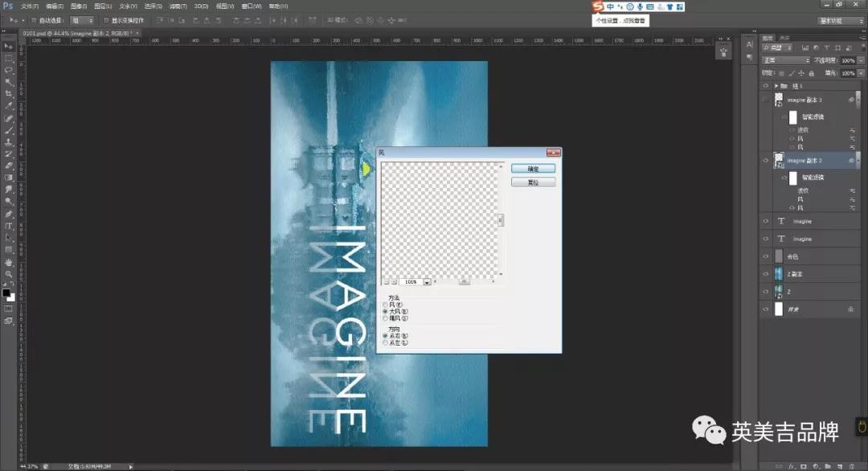
Task: Select the Spot Healing Brush tool
Action: pyautogui.click(x=8, y=118)
